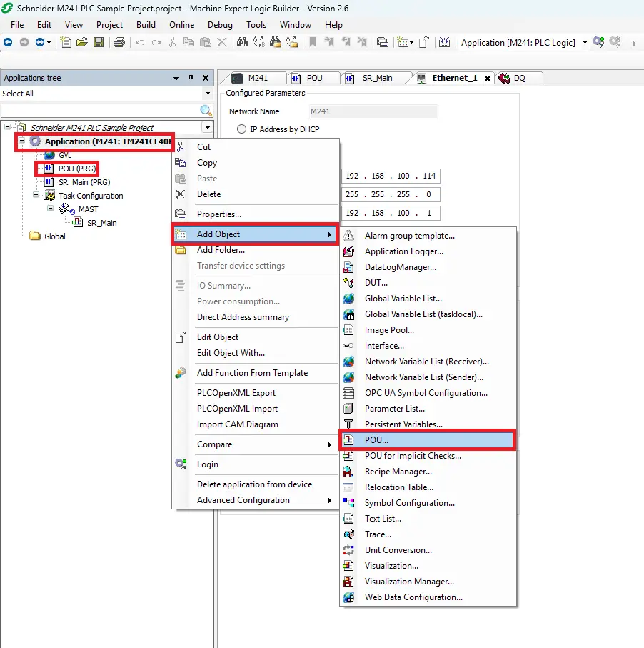644x648 pixels.
Task: Select POU... in Add Object submenu
Action: [x=428, y=439]
